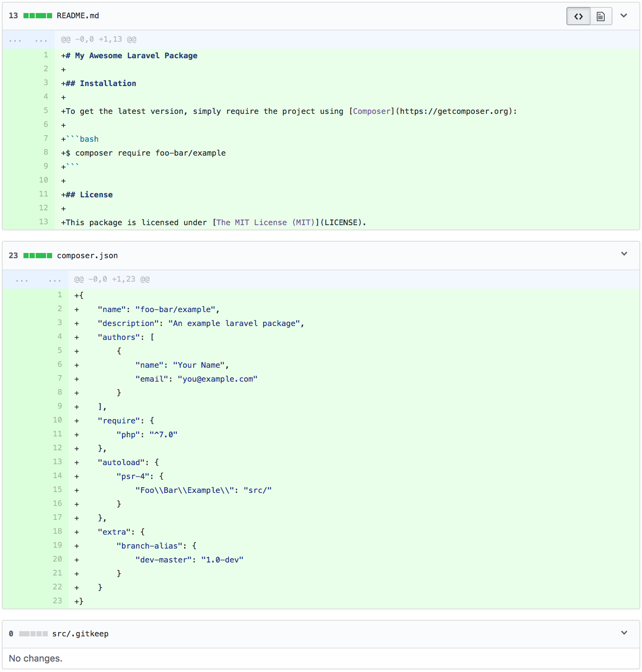Expand hidden lines at composer.json hunk header
The height and width of the screenshot is (672, 642).
(x=35, y=279)
